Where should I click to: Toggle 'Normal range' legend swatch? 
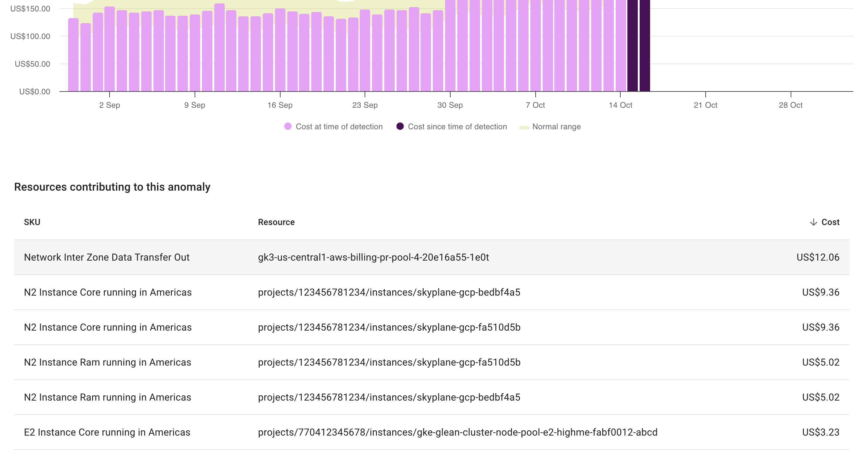click(524, 127)
